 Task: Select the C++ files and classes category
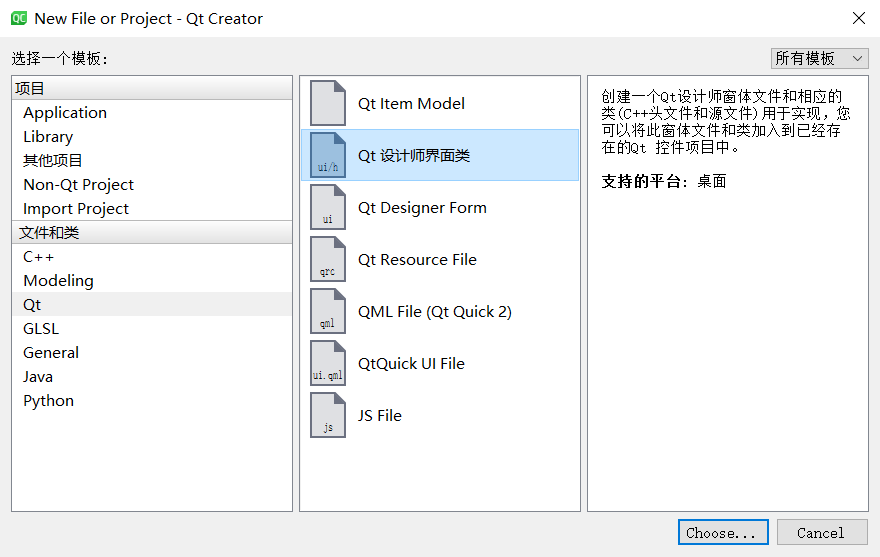152,257
